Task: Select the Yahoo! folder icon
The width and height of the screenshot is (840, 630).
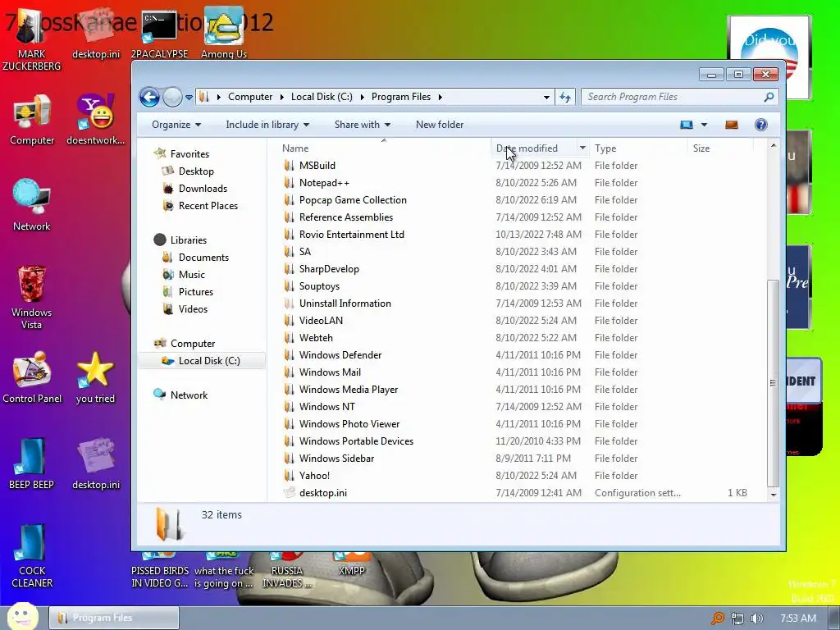Action: [x=290, y=475]
